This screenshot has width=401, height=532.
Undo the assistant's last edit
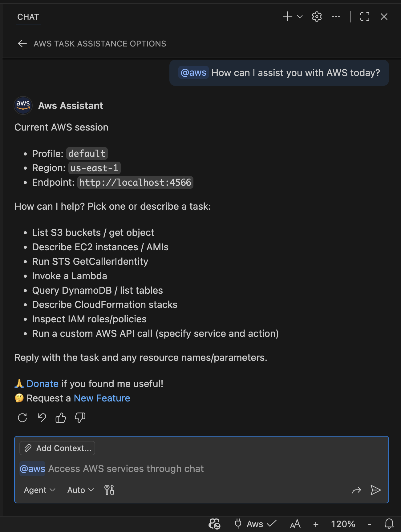coord(41,418)
